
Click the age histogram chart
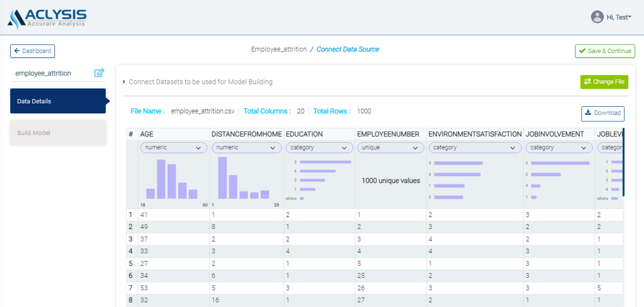pos(173,180)
